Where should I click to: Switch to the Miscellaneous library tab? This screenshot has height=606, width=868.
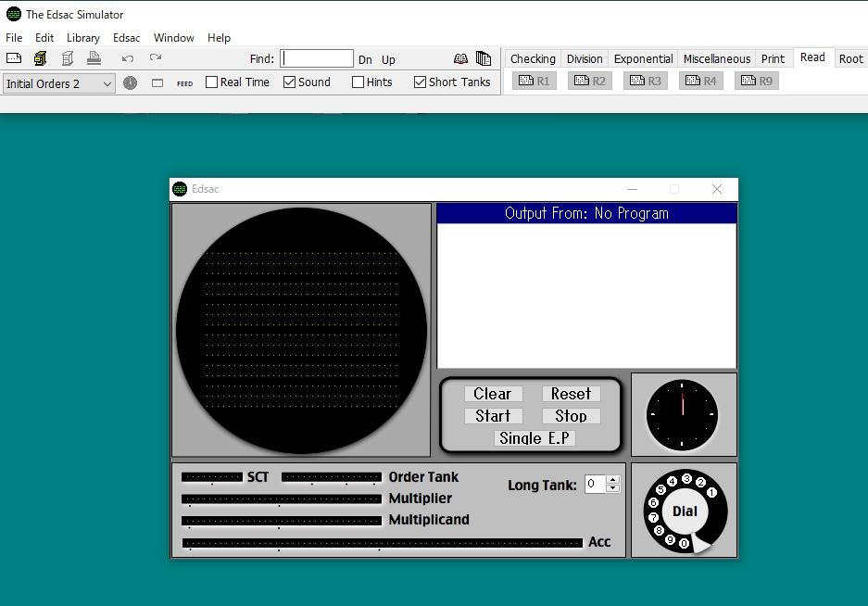(717, 58)
